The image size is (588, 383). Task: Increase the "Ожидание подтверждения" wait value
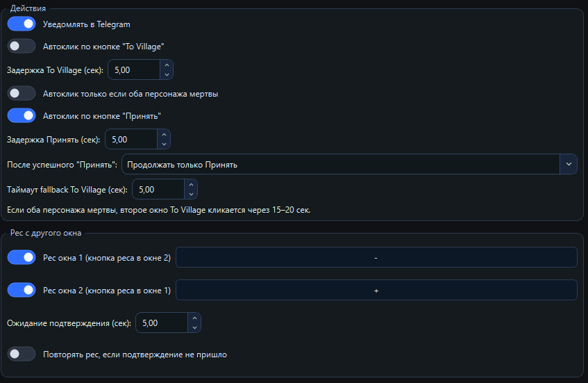click(194, 318)
